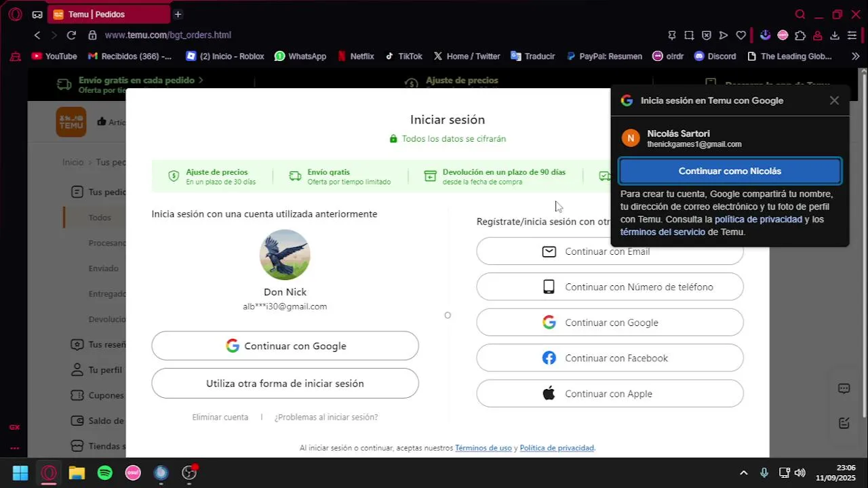Open the Opera main menu logo
This screenshot has height=488, width=868.
[x=15, y=14]
